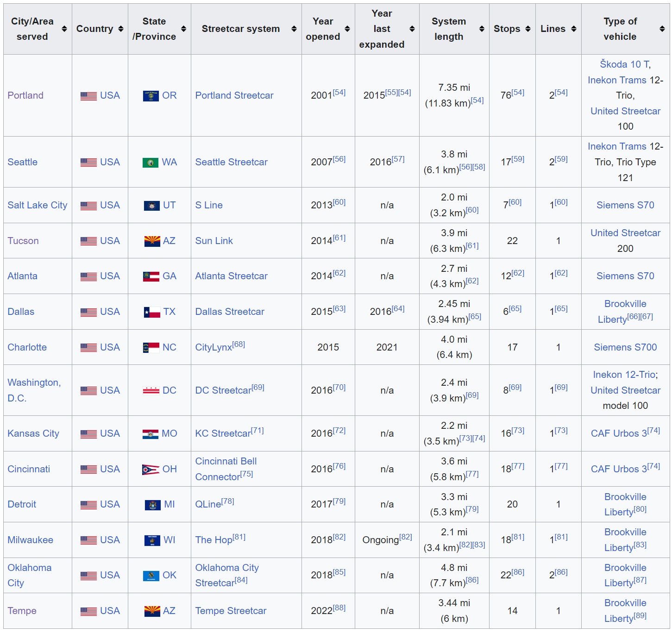Sort by Stops column arrows
The width and height of the screenshot is (672, 633).
(x=528, y=29)
